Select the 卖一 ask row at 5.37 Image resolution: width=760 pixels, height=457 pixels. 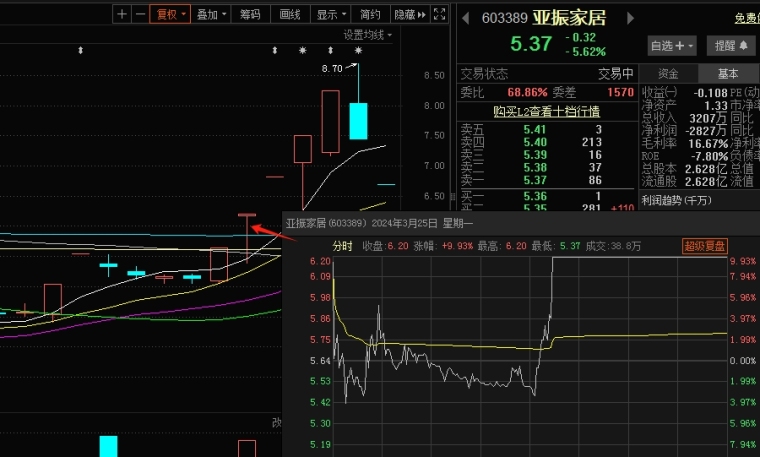pos(546,180)
